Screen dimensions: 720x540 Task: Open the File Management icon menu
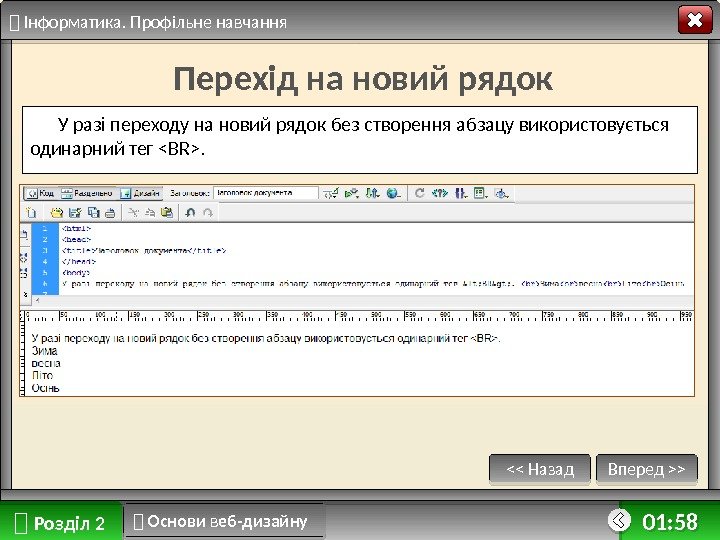(372, 193)
